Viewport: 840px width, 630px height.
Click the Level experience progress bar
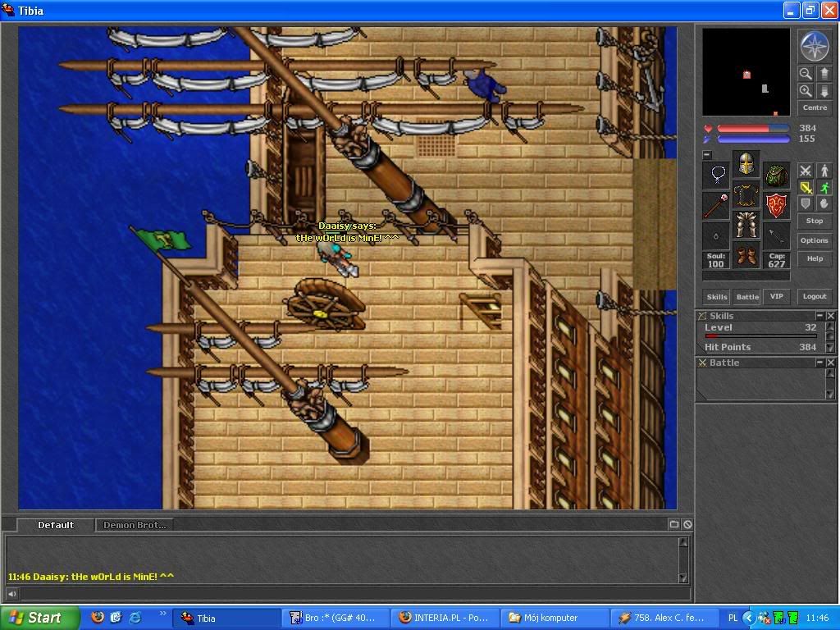(760, 336)
